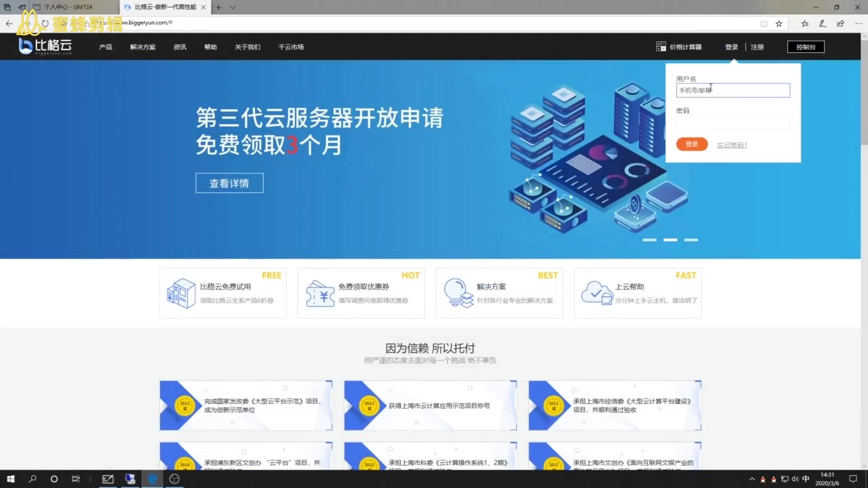
Task: Click the taskbar search magnifier icon
Action: pos(33,479)
